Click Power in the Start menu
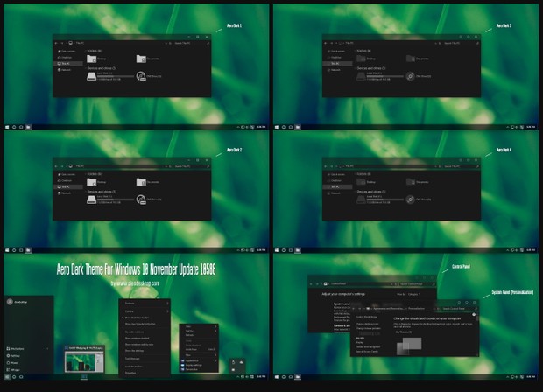The height and width of the screenshot is (392, 543). (12, 363)
